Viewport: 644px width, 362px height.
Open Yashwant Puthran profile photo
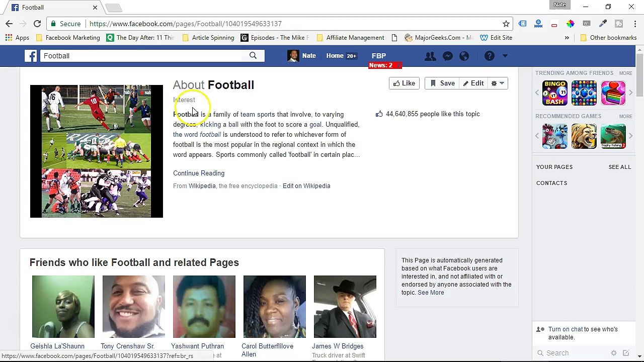pos(204,307)
